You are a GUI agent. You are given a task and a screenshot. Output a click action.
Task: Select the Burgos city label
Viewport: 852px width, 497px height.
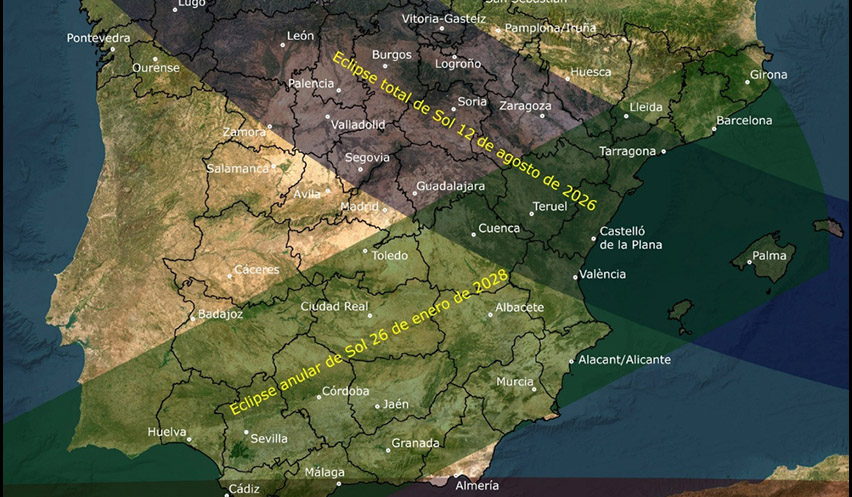[x=392, y=55]
